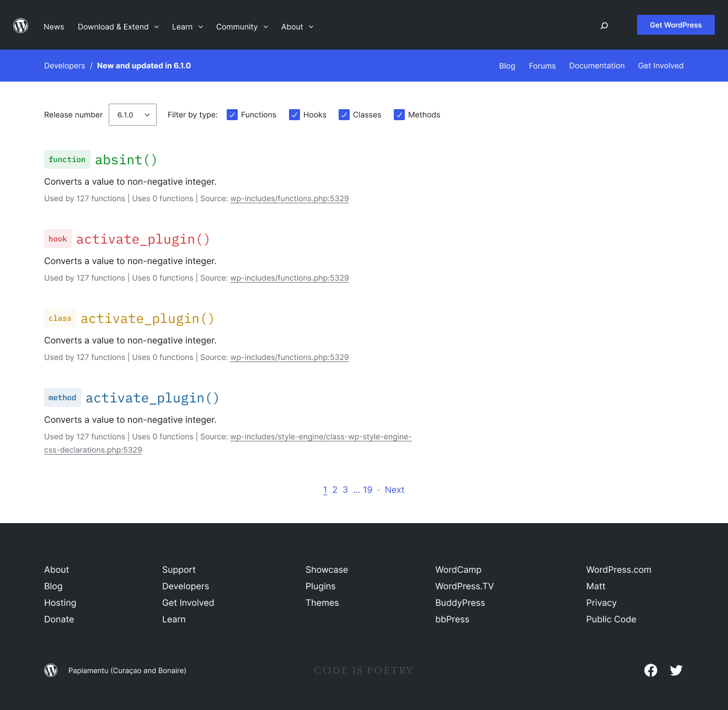The width and height of the screenshot is (728, 710).
Task: Open class entry source link functions.php:5329
Action: pyautogui.click(x=290, y=357)
